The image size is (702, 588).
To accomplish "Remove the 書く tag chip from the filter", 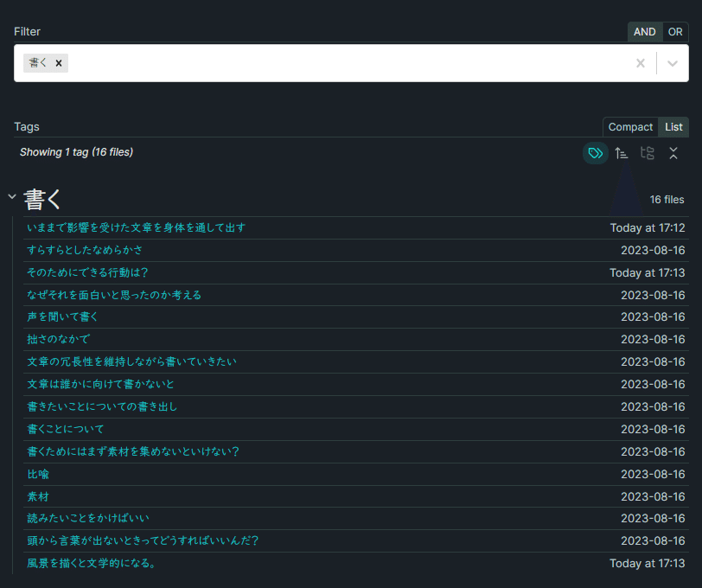I will click(58, 62).
